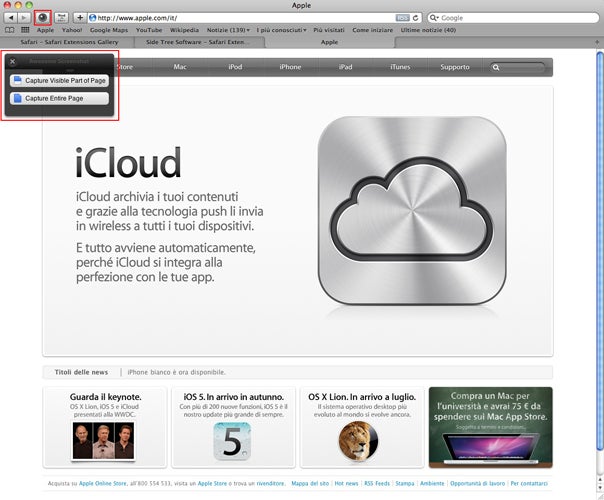The width and height of the screenshot is (604, 500).
Task: Open the Ultime notizie (40) bookmark
Action: [x=428, y=30]
